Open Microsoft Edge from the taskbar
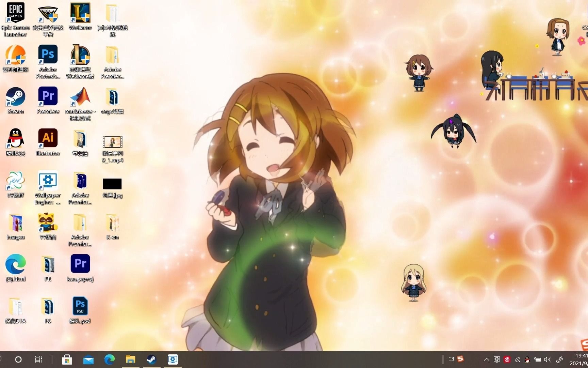 tap(110, 359)
